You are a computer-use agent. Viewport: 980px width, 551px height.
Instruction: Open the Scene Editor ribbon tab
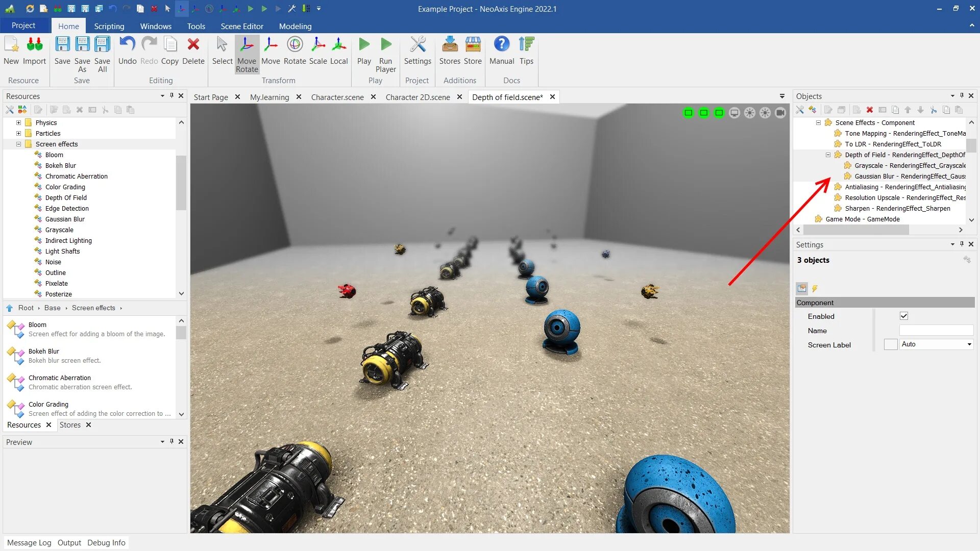point(241,26)
